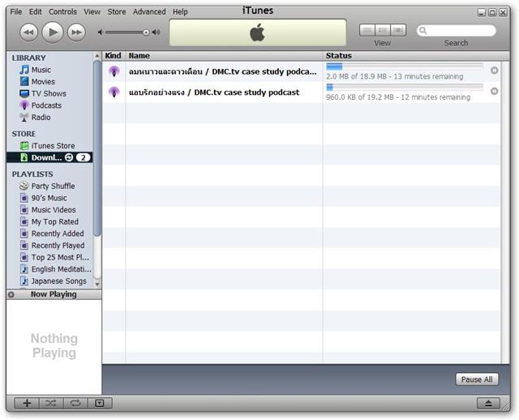Open the Controls menu
The width and height of the screenshot is (519, 420).
pyautogui.click(x=63, y=12)
